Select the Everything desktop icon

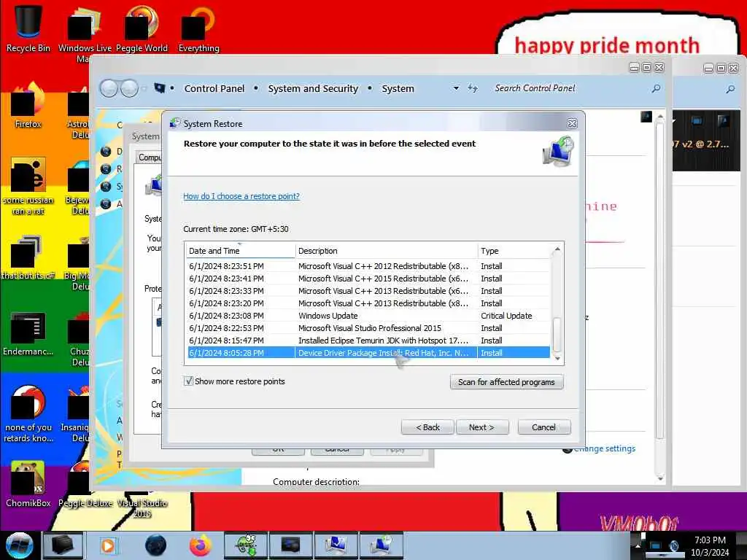198,28
